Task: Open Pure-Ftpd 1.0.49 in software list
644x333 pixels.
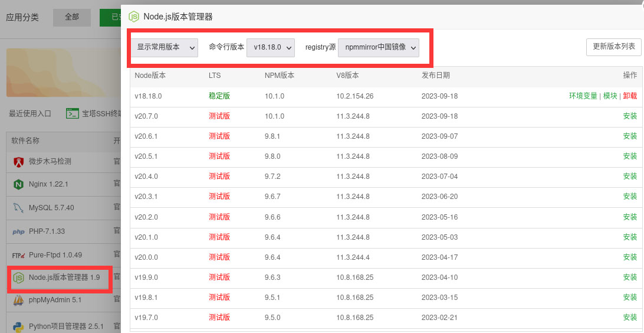Action: tap(55, 255)
